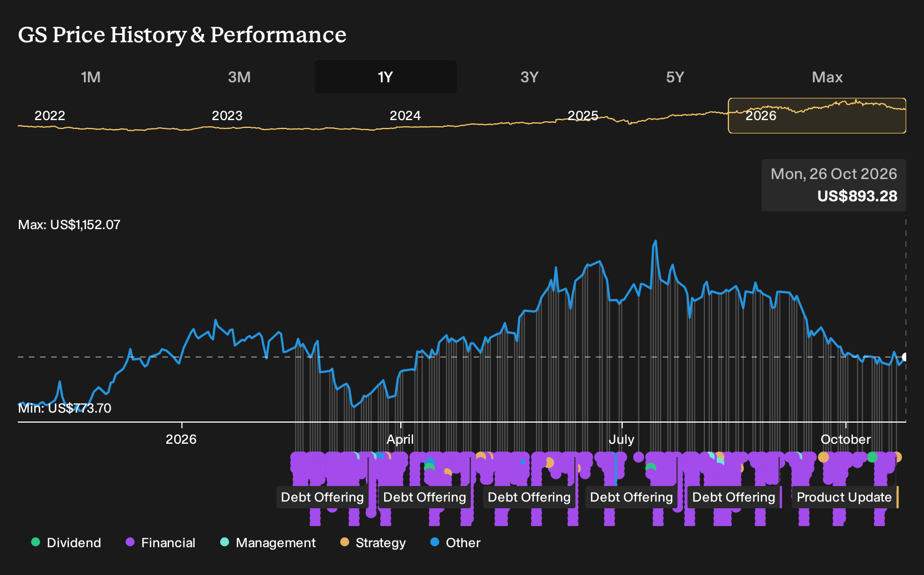The height and width of the screenshot is (575, 924).
Task: Click the 2022 label on overview timeline
Action: (x=50, y=116)
